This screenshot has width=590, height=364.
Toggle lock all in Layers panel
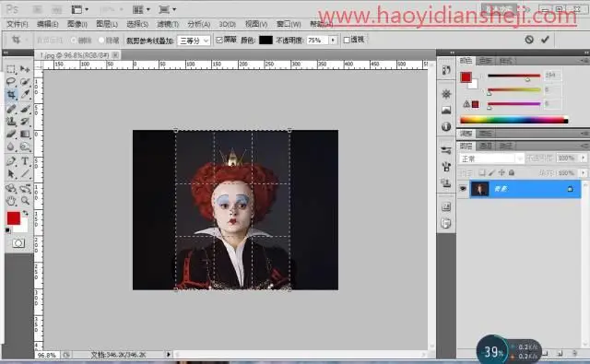(x=512, y=172)
